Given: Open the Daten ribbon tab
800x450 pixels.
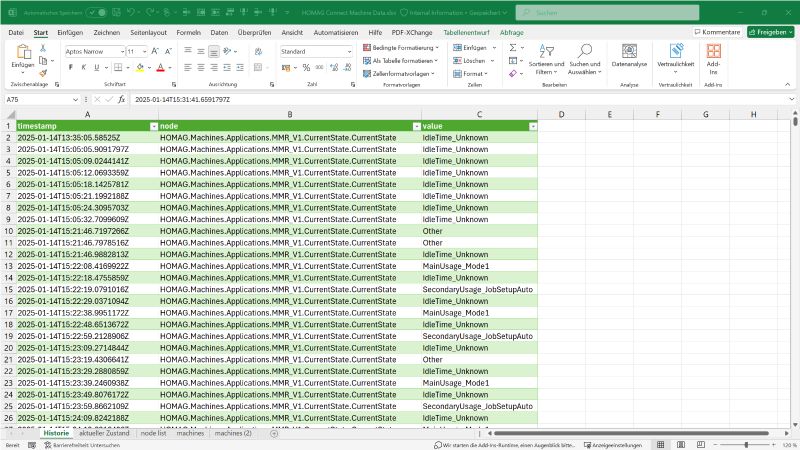Looking at the screenshot, I should coord(219,32).
